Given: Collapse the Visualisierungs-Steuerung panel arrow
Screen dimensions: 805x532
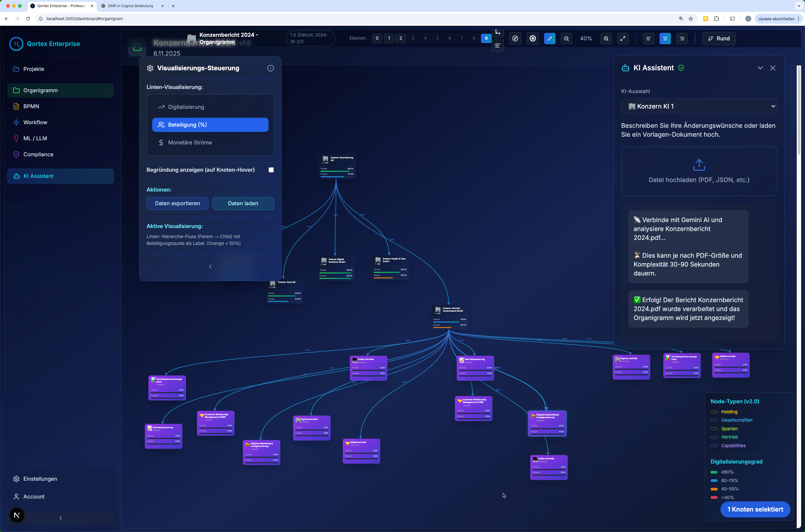Looking at the screenshot, I should click(x=210, y=267).
